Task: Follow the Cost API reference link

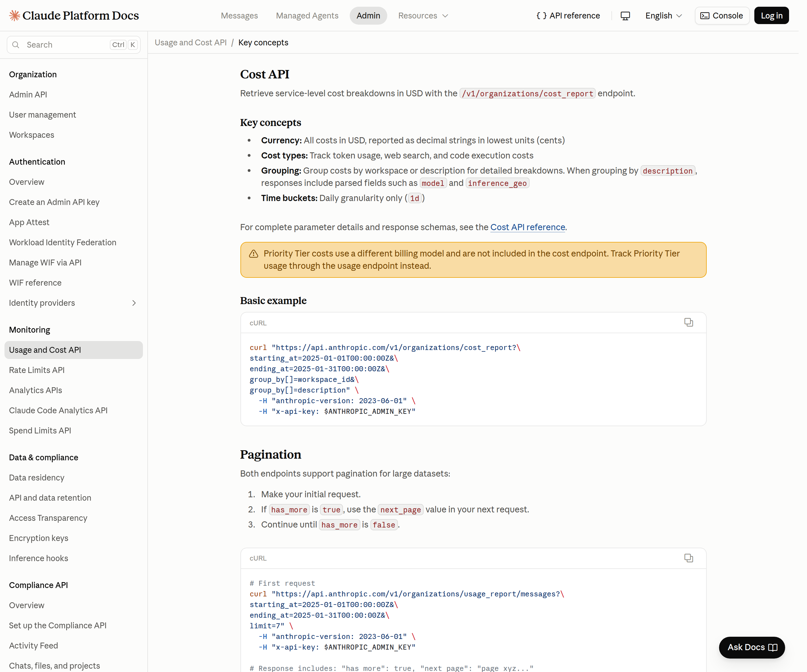Action: (533, 230)
